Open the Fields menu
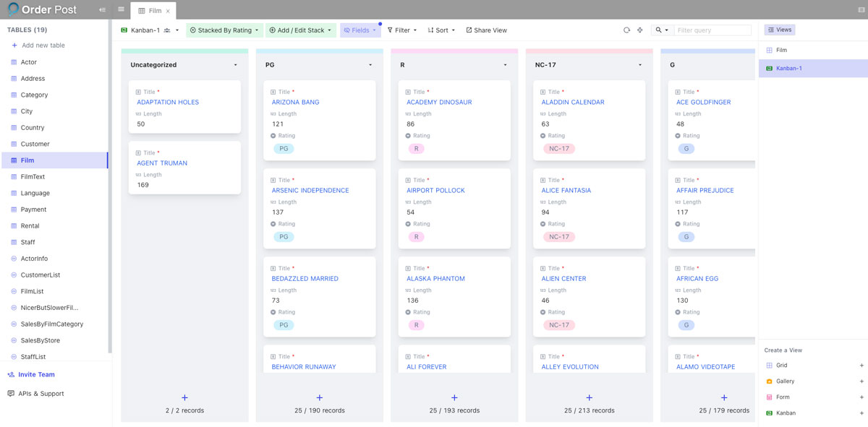This screenshot has height=427, width=868. tap(360, 30)
